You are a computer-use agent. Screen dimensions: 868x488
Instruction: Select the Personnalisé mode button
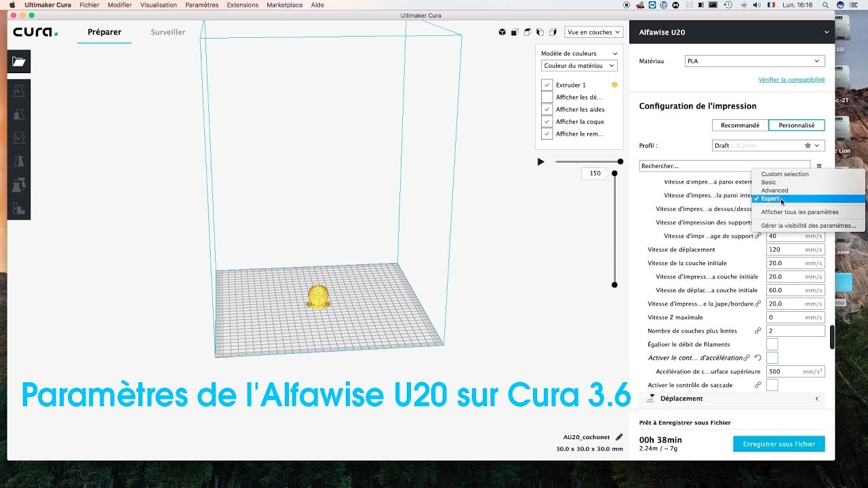797,125
